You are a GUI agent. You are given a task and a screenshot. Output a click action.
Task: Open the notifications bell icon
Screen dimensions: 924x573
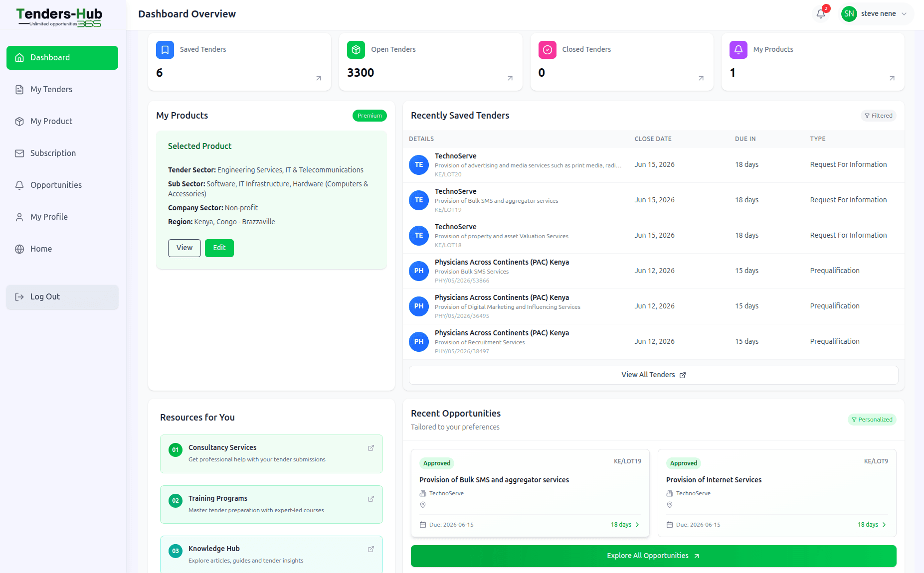point(821,14)
